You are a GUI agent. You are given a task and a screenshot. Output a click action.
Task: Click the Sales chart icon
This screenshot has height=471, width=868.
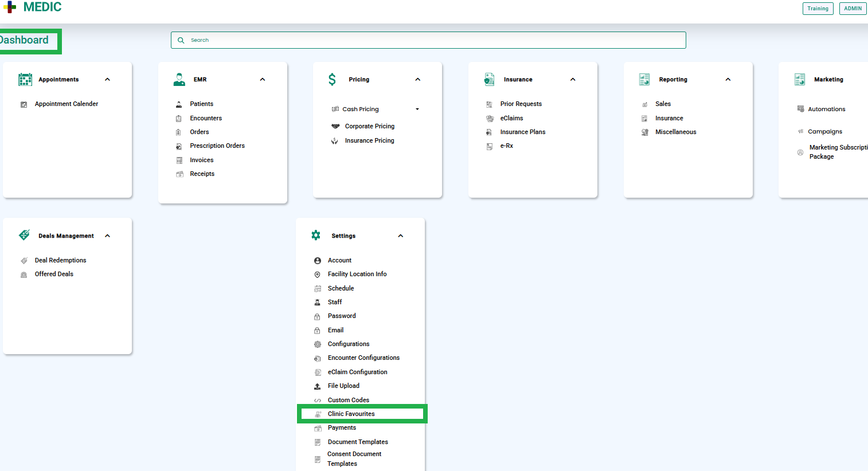[644, 104]
